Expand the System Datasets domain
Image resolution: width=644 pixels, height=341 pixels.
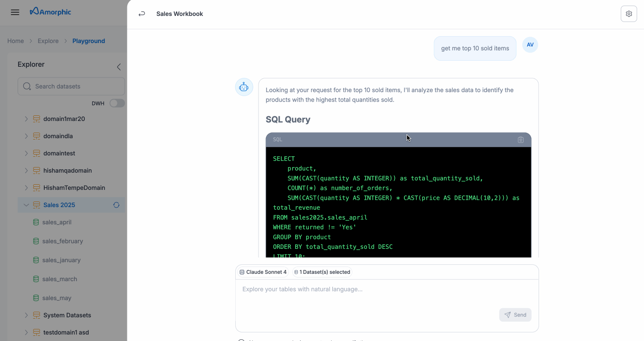26,315
